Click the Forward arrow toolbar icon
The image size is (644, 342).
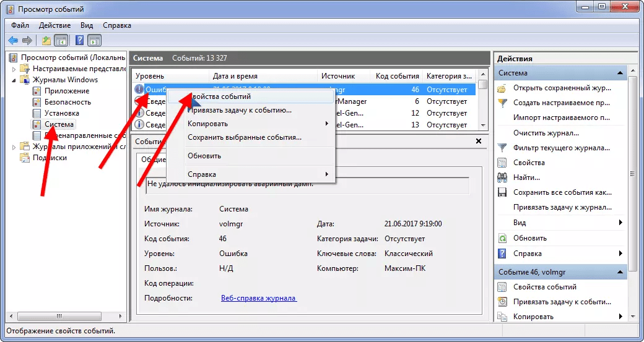click(27, 40)
